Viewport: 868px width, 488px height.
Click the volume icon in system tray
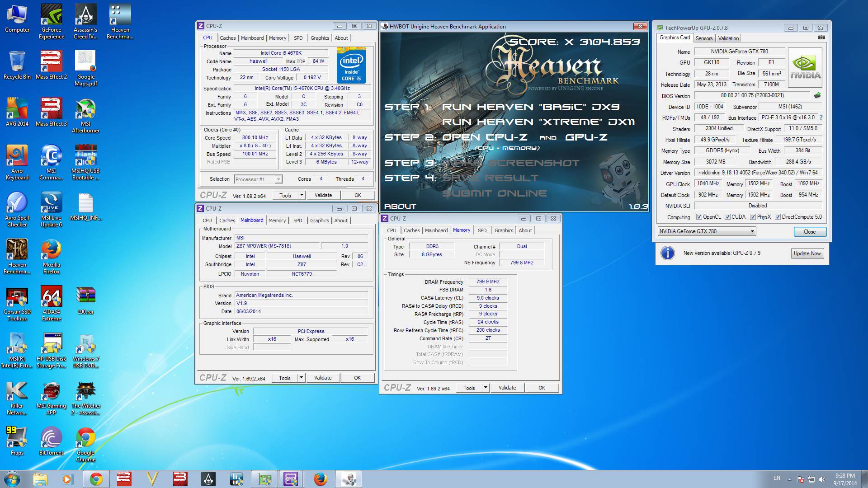click(x=822, y=479)
